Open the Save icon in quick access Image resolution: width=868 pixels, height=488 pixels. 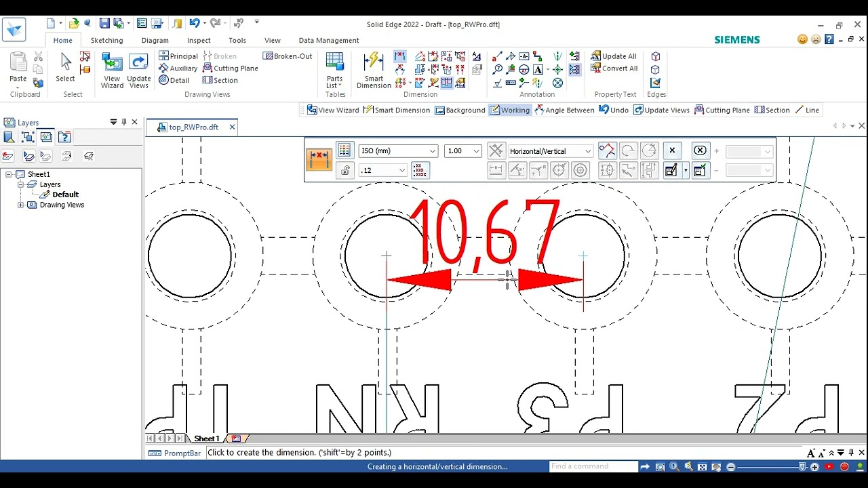tap(104, 23)
